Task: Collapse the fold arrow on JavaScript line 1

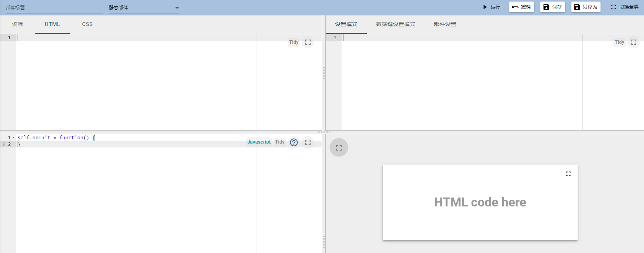Action: (x=14, y=138)
